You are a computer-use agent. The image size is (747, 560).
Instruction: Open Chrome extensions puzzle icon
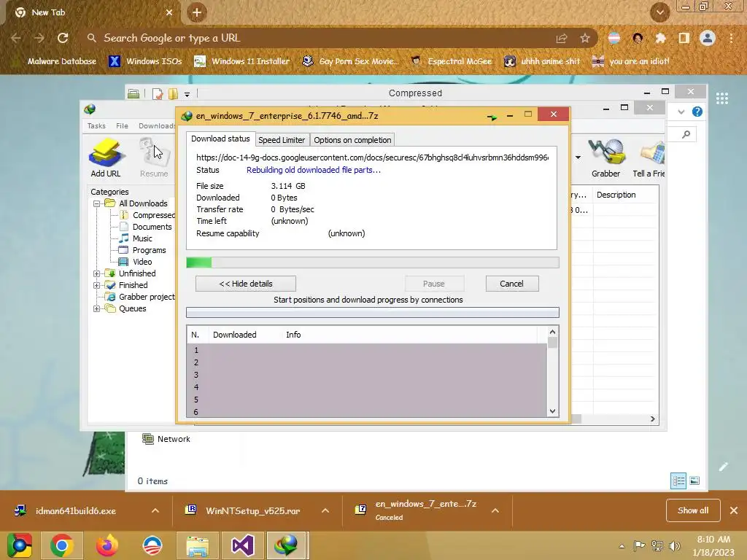660,38
